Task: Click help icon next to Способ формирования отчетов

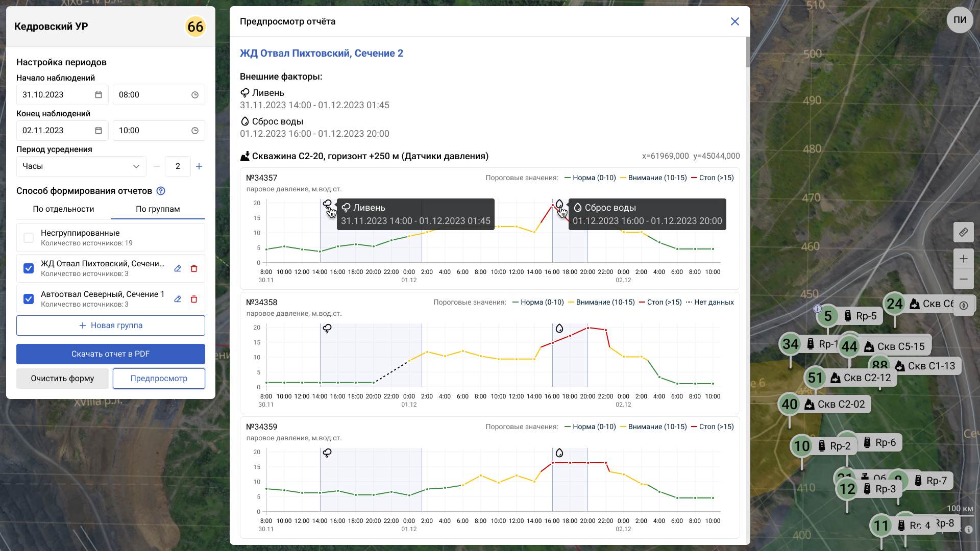Action: point(161,191)
